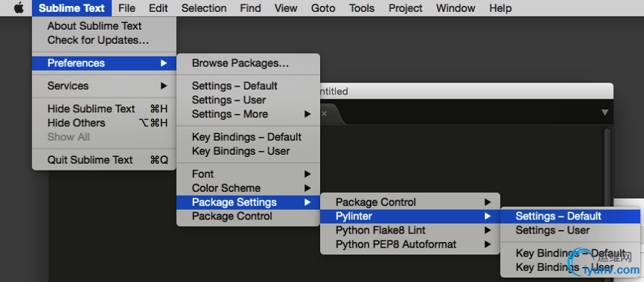Expand the Package Settings submenu
This screenshot has height=282, width=644.
pyautogui.click(x=248, y=202)
